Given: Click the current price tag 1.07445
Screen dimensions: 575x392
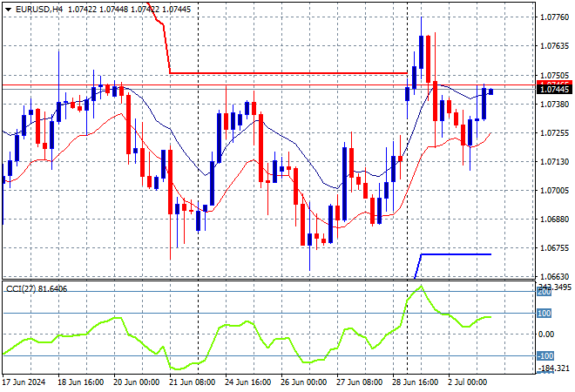Looking at the screenshot, I should 554,90.
